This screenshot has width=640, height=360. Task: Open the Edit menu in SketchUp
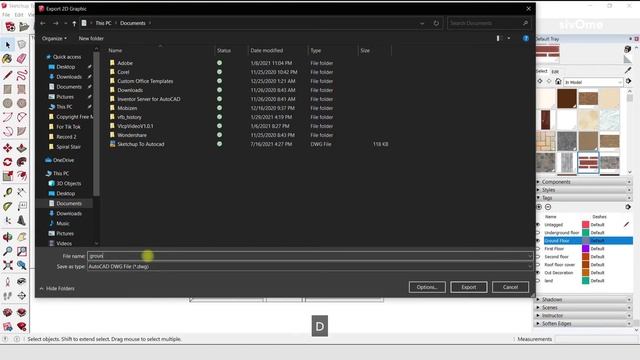tap(19, 15)
